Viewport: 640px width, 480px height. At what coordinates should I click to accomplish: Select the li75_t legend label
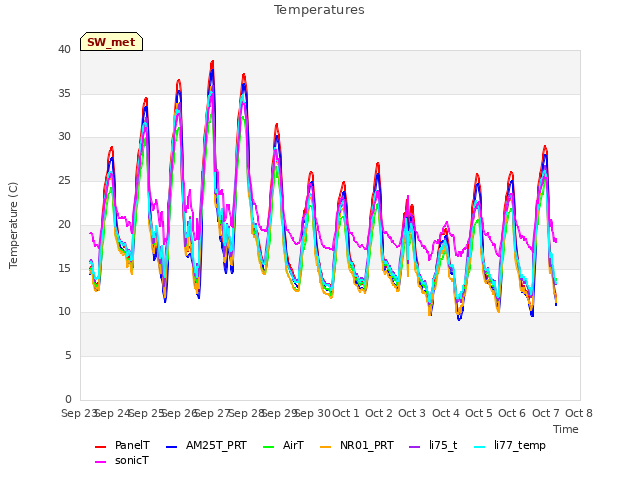point(443,445)
